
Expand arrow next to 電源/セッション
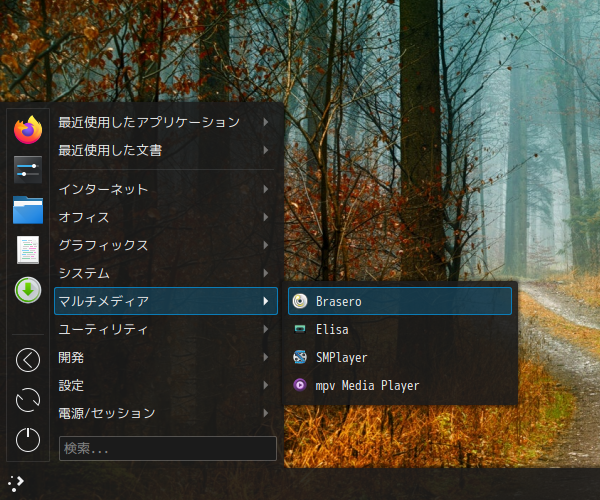click(x=266, y=413)
